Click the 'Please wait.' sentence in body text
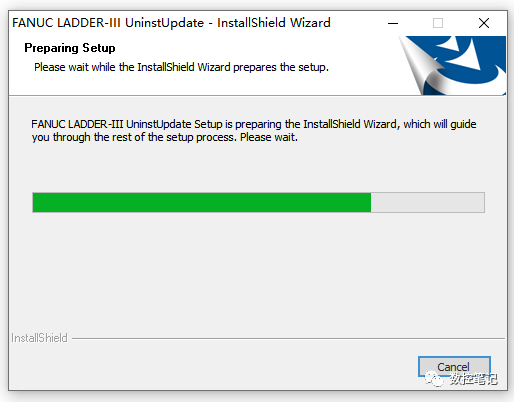The height and width of the screenshot is (402, 514). point(269,137)
